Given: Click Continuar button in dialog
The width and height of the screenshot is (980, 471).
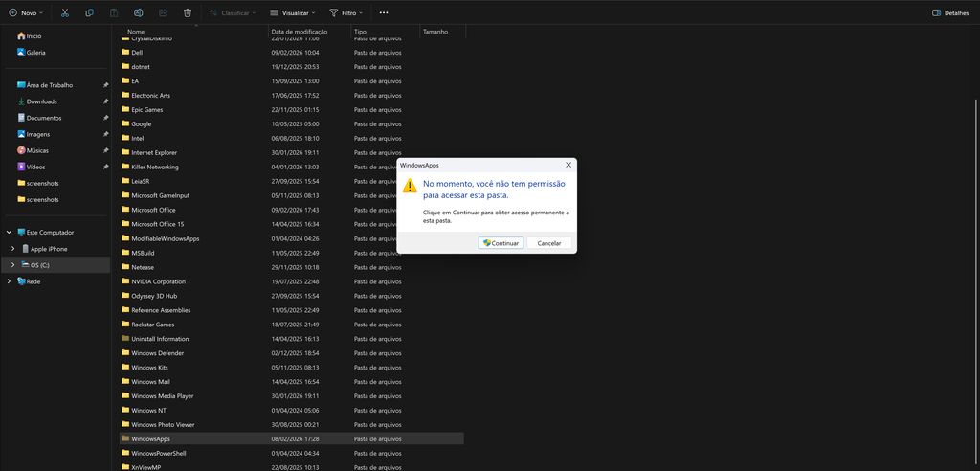Looking at the screenshot, I should pyautogui.click(x=501, y=243).
